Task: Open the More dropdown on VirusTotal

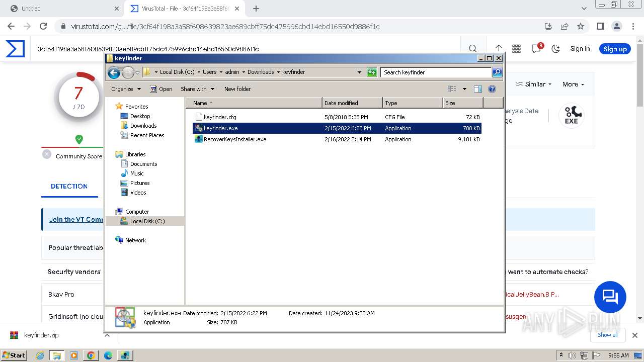Action: (x=573, y=84)
